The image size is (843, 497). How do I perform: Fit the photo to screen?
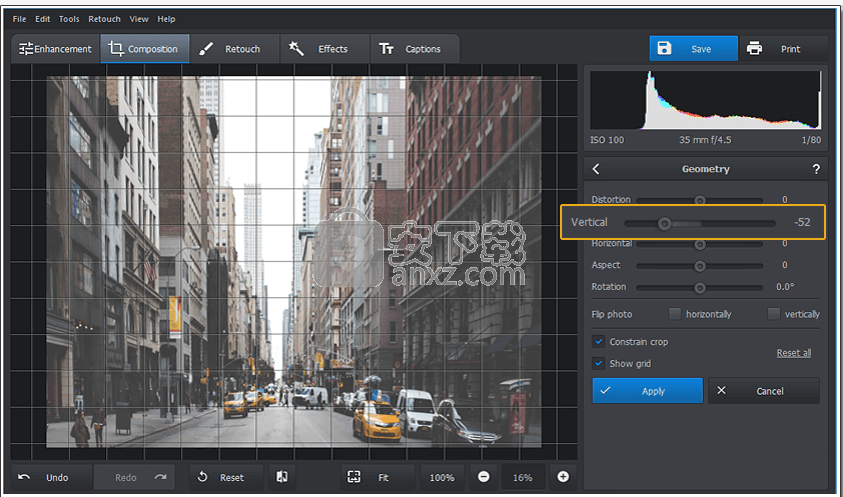pyautogui.click(x=378, y=477)
